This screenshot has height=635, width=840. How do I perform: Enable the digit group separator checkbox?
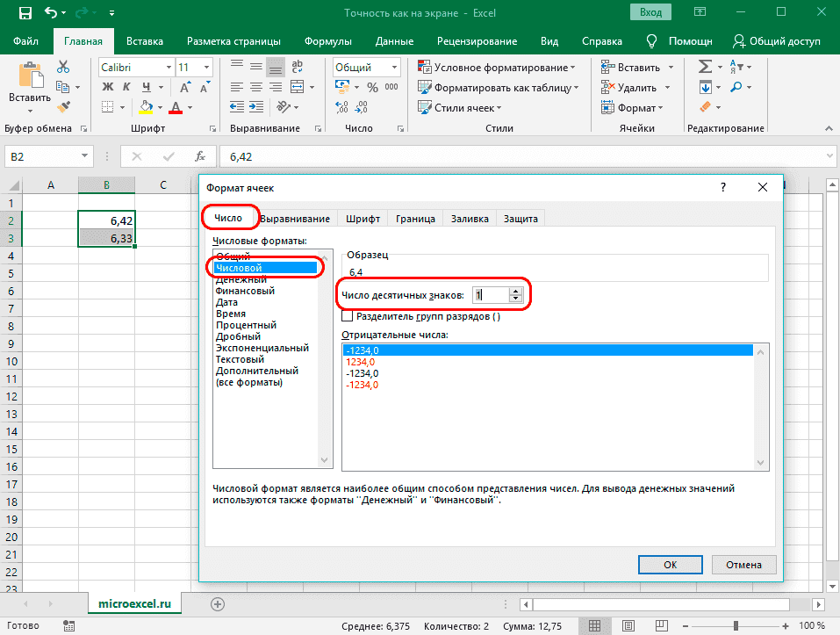(x=346, y=316)
